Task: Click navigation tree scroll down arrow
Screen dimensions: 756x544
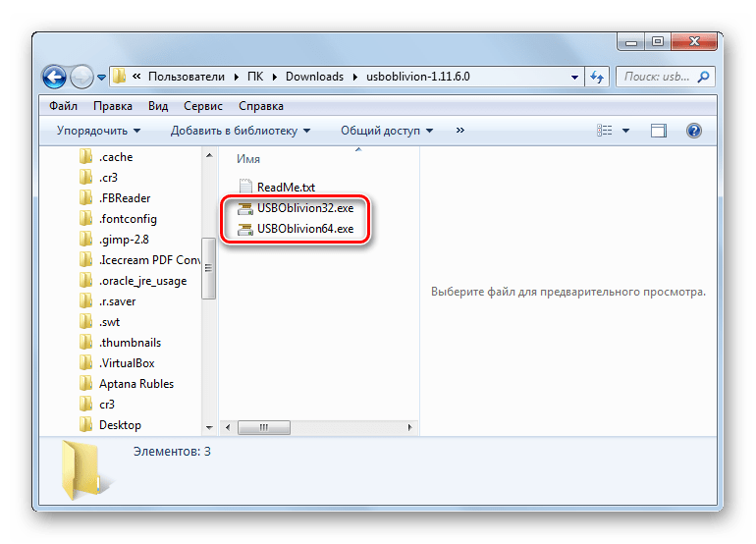Action: (x=209, y=427)
